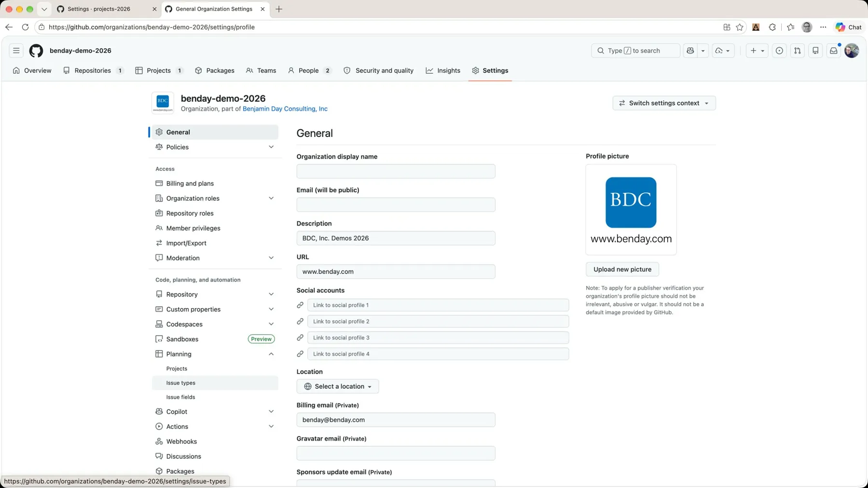Open a new browser tab

coord(279,9)
